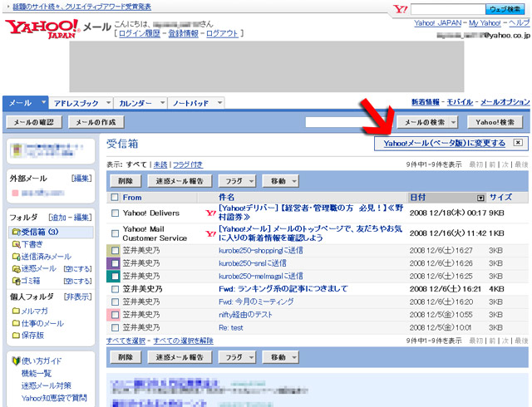This screenshot has height=407, width=532.
Task: Empty trash via ゴミ箱 [空にする] link
Action: coord(77,282)
